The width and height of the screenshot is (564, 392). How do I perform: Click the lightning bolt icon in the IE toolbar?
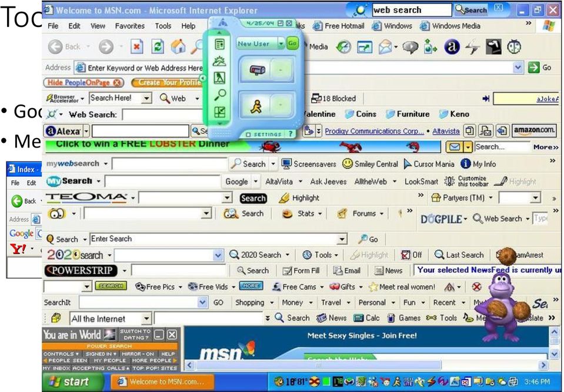coord(472,47)
